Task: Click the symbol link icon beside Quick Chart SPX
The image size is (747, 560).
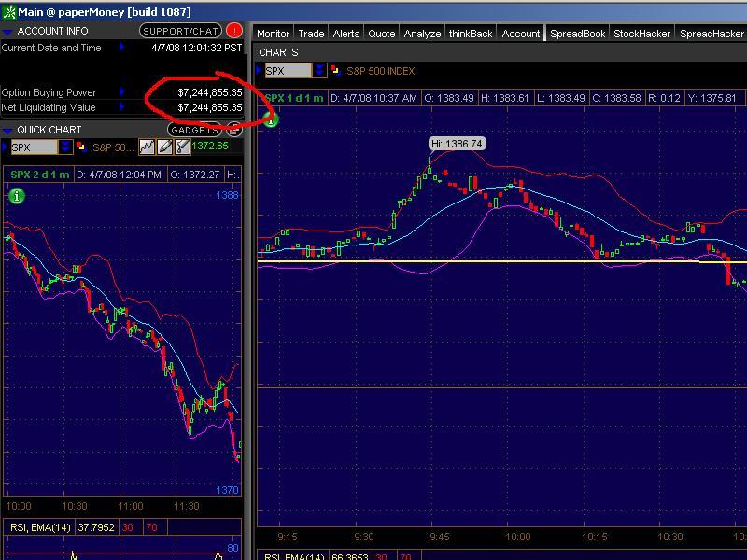Action: 80,147
